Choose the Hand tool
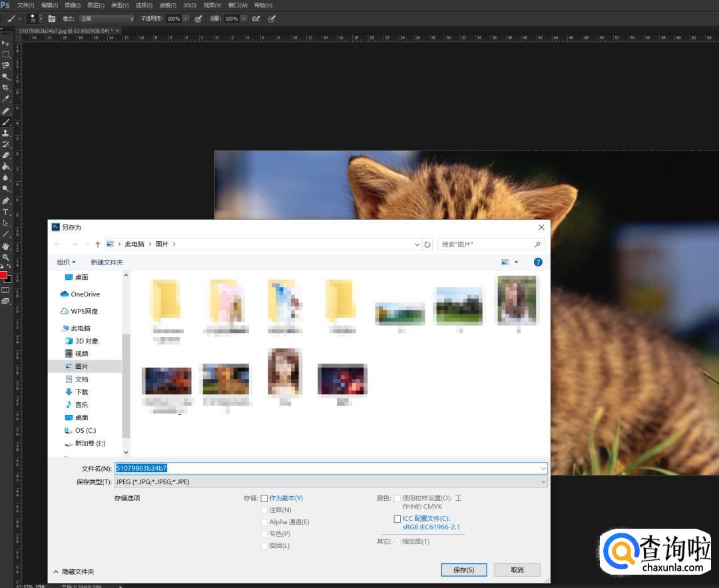 [5, 246]
